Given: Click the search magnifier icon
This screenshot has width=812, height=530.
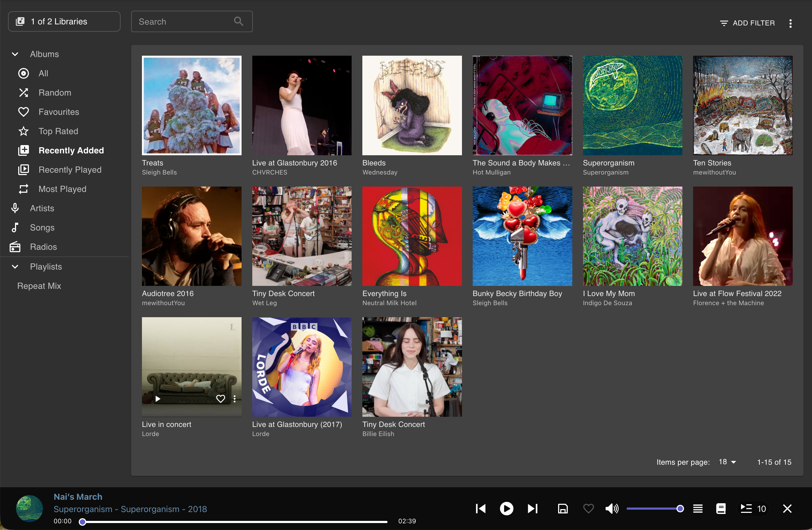Looking at the screenshot, I should [x=238, y=21].
